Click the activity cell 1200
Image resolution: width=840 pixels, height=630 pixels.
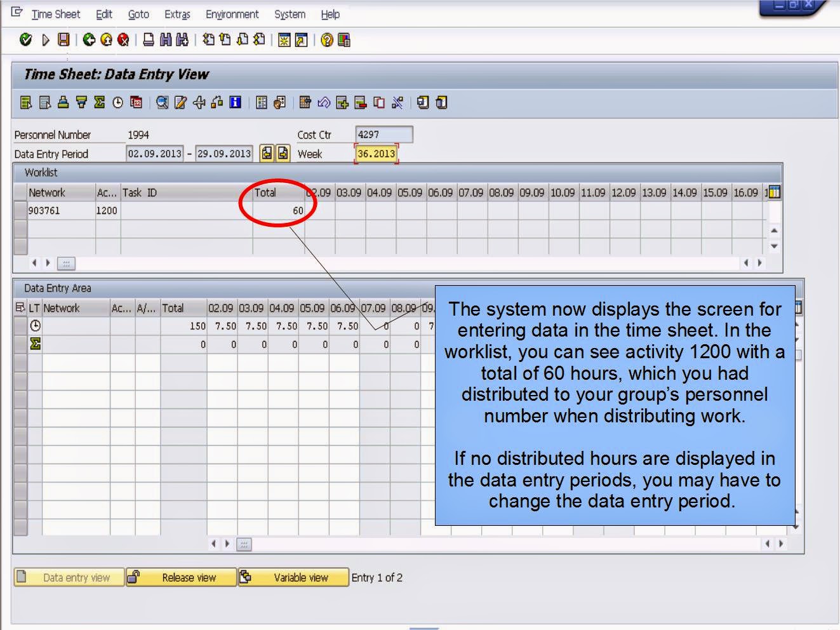point(107,210)
